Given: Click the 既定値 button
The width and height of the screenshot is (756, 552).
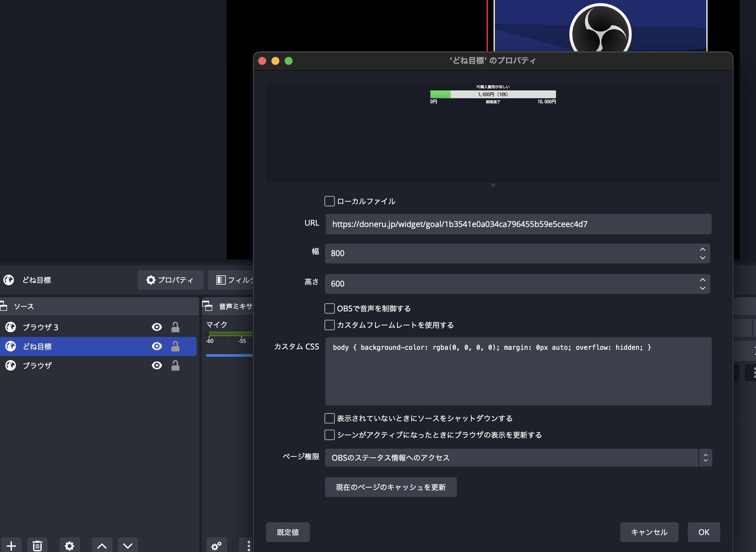Looking at the screenshot, I should click(x=288, y=532).
